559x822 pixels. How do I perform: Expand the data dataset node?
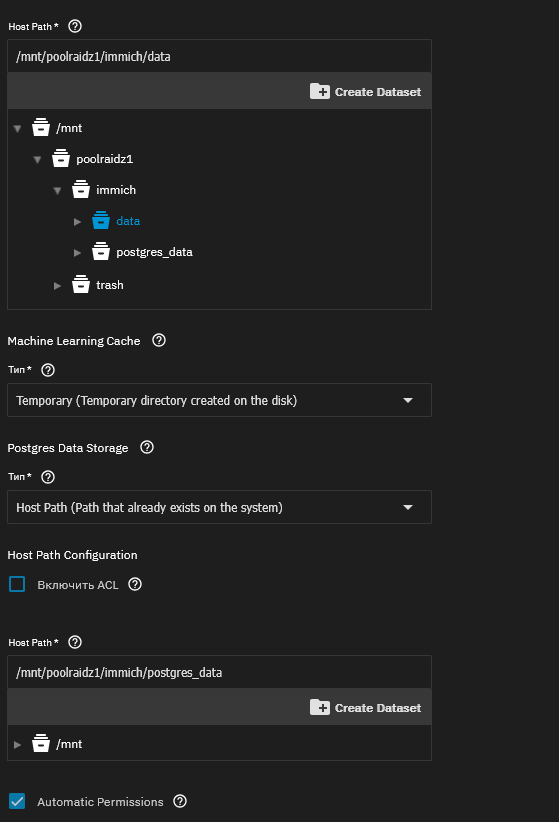78,222
